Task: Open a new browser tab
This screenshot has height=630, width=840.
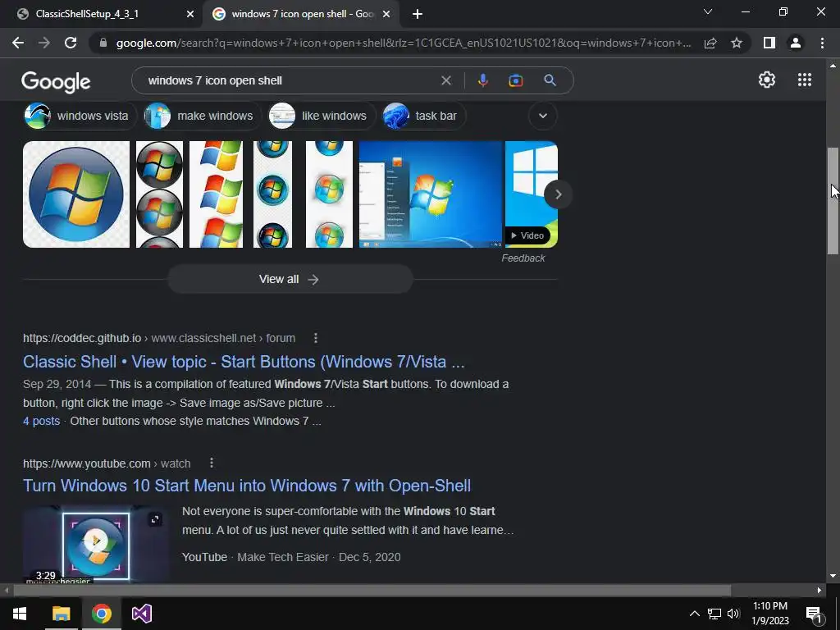Action: click(x=418, y=14)
